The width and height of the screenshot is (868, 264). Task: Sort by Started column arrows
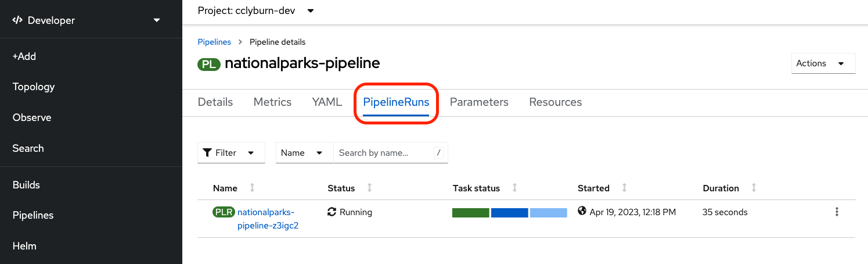click(x=624, y=188)
